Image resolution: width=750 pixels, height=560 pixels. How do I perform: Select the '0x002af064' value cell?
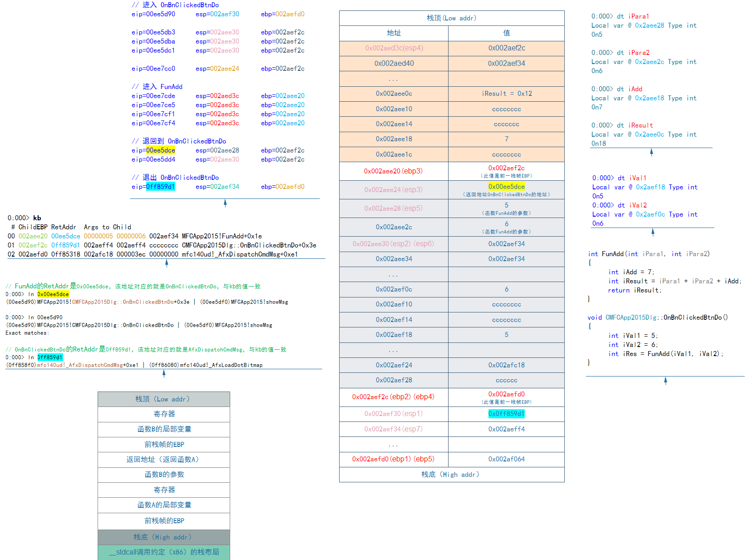click(x=507, y=459)
